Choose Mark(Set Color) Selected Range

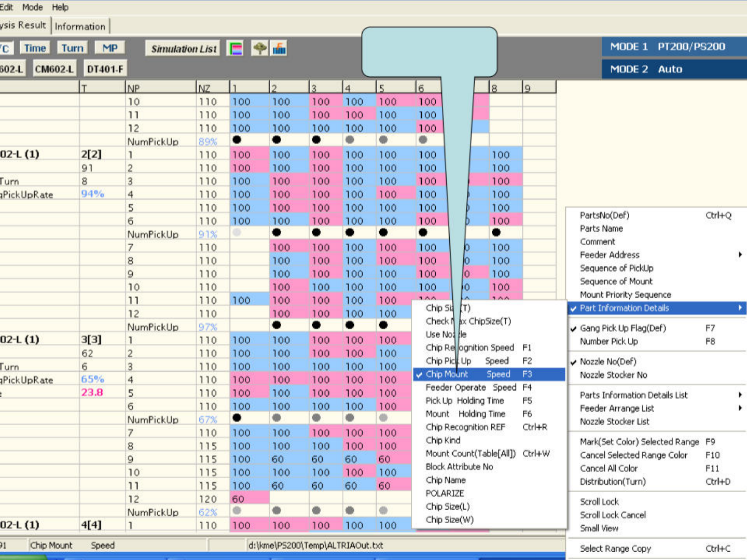pos(639,442)
